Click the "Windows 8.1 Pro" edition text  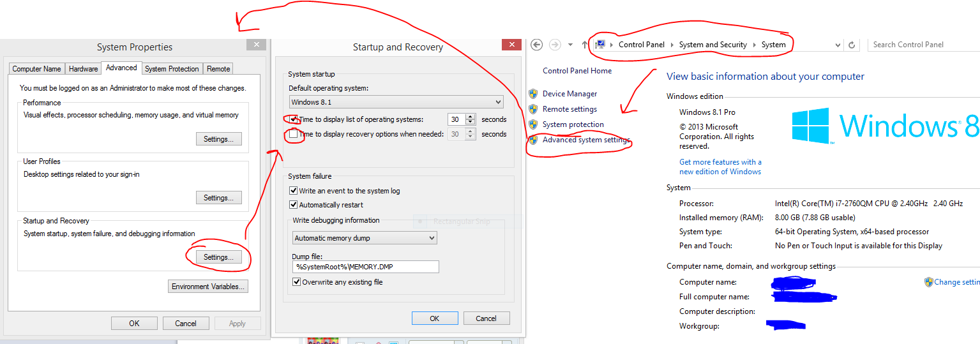(707, 112)
